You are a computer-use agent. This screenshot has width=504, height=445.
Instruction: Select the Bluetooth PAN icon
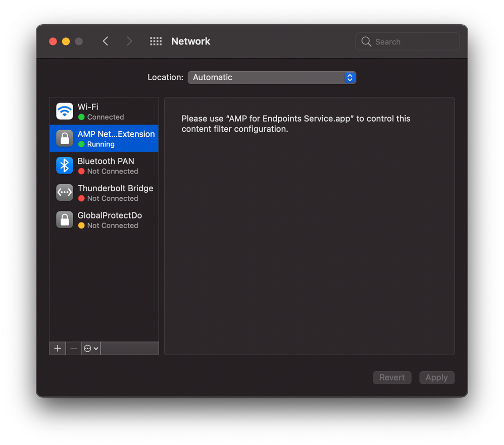(x=65, y=165)
